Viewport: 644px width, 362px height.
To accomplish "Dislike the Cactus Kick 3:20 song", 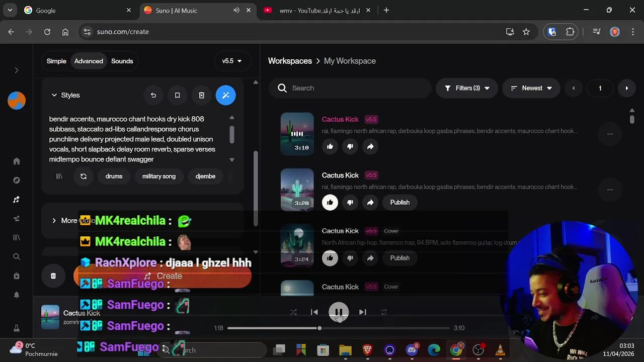I will click(x=350, y=202).
